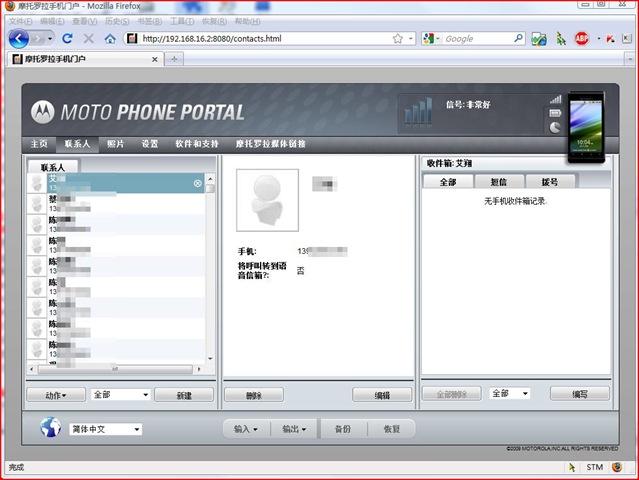Image resolution: width=639 pixels, height=480 pixels.
Task: Click the 新建 new contact button
Action: point(184,395)
